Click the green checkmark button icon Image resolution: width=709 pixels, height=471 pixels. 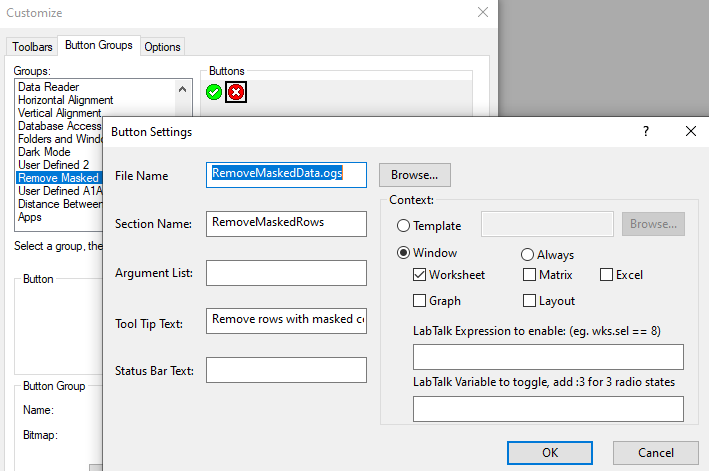[214, 93]
